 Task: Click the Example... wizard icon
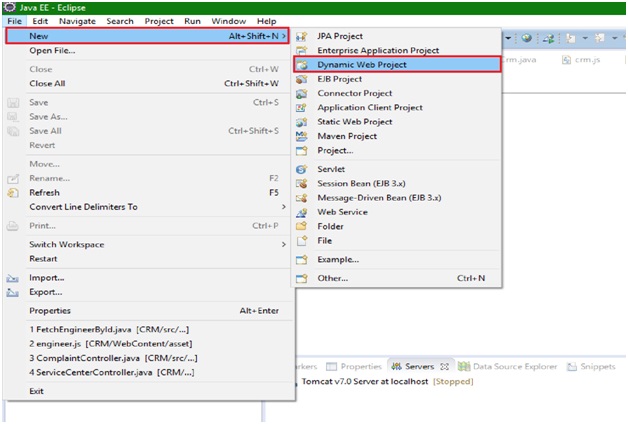pyautogui.click(x=301, y=260)
